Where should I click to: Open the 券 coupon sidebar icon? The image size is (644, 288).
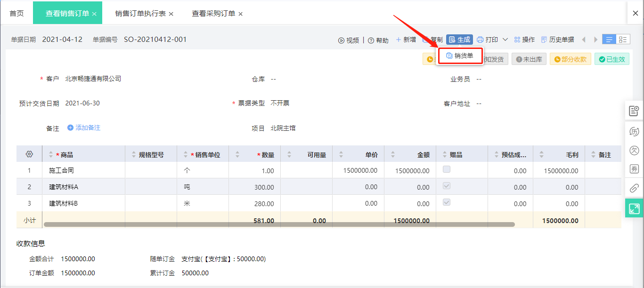click(x=634, y=169)
